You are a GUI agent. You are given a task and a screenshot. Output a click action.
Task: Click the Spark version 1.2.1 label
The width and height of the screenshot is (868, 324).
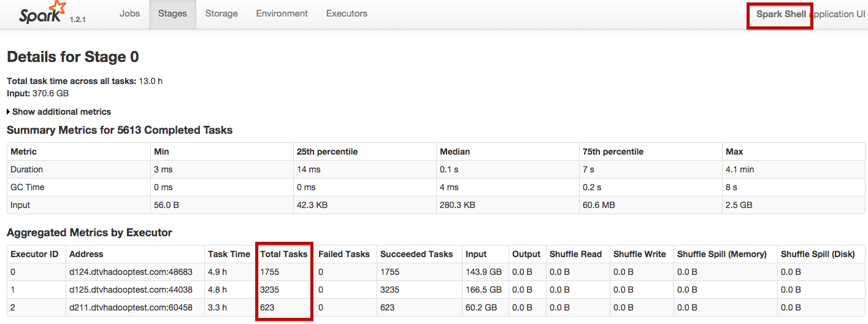click(x=77, y=20)
